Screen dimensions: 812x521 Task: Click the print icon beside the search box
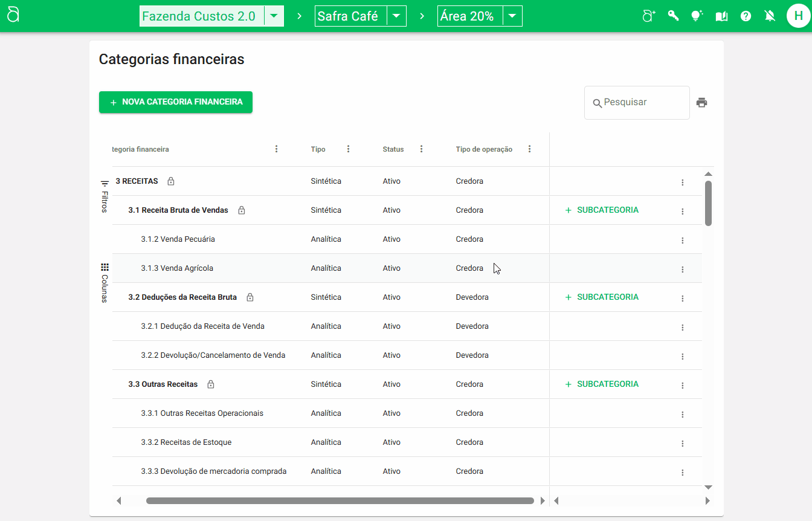click(701, 103)
